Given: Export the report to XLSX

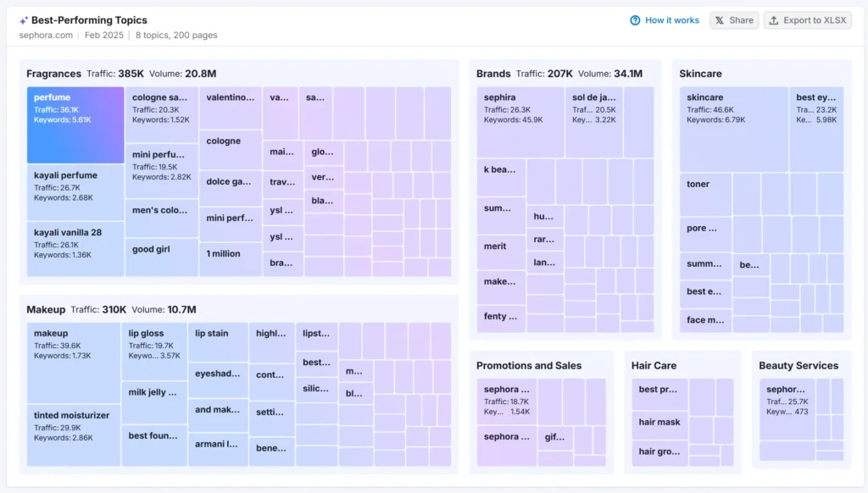Looking at the screenshot, I should click(x=808, y=20).
